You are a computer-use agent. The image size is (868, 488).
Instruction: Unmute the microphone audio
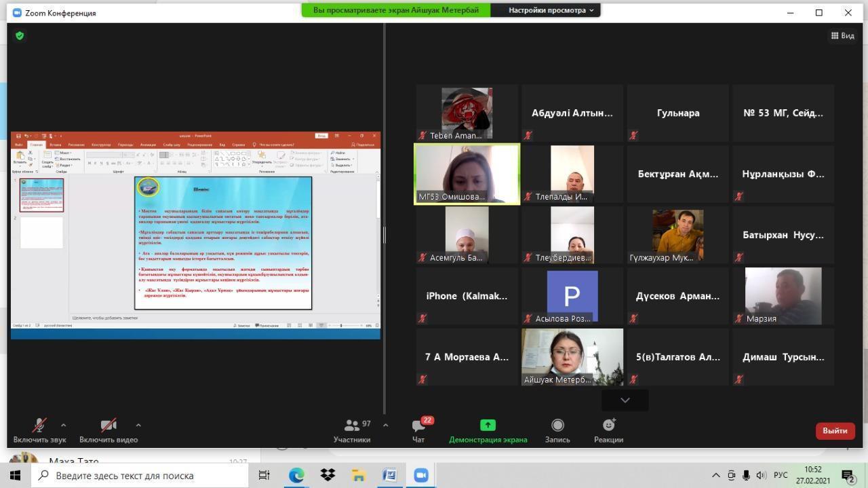[39, 426]
